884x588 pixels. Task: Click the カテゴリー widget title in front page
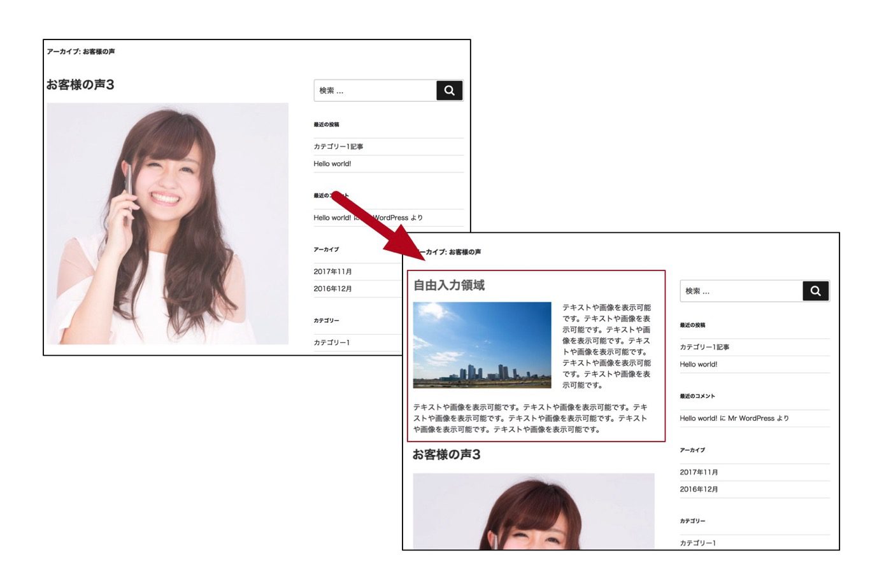(692, 521)
